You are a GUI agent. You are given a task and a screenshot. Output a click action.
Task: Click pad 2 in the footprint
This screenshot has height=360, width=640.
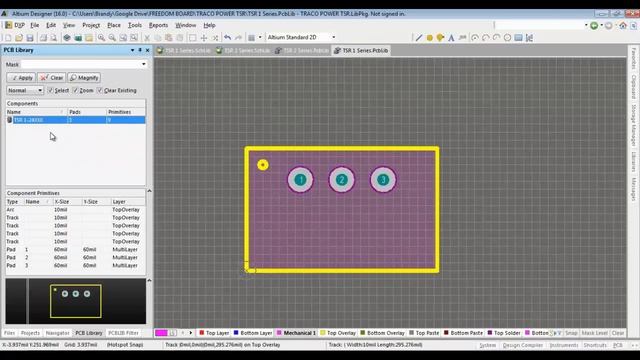click(x=342, y=180)
